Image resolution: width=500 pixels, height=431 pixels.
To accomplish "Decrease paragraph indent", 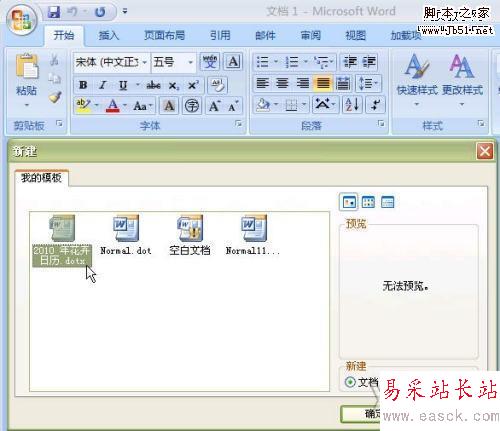I will [x=350, y=62].
